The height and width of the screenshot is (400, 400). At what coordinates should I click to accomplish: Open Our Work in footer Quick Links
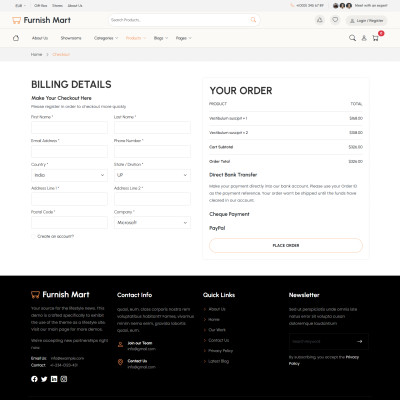click(x=217, y=330)
